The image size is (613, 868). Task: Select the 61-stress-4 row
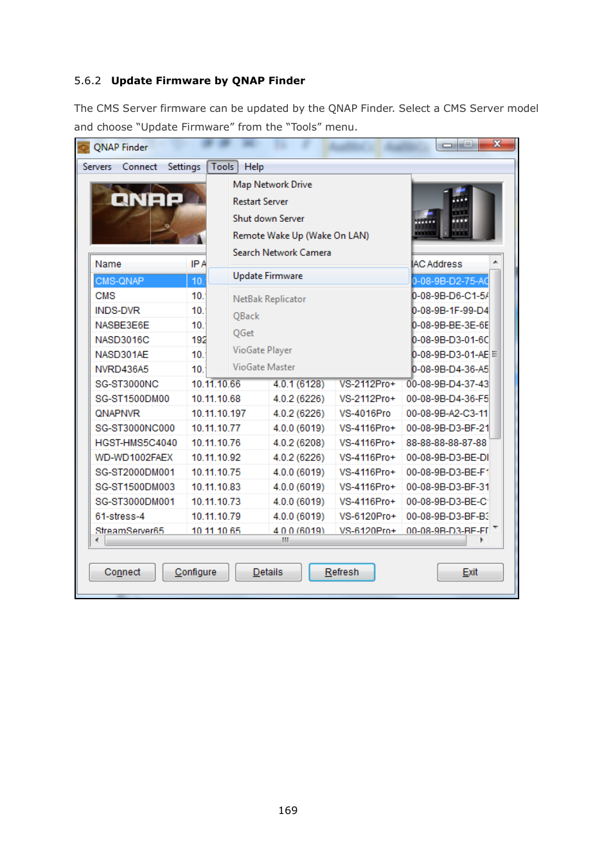tap(291, 517)
